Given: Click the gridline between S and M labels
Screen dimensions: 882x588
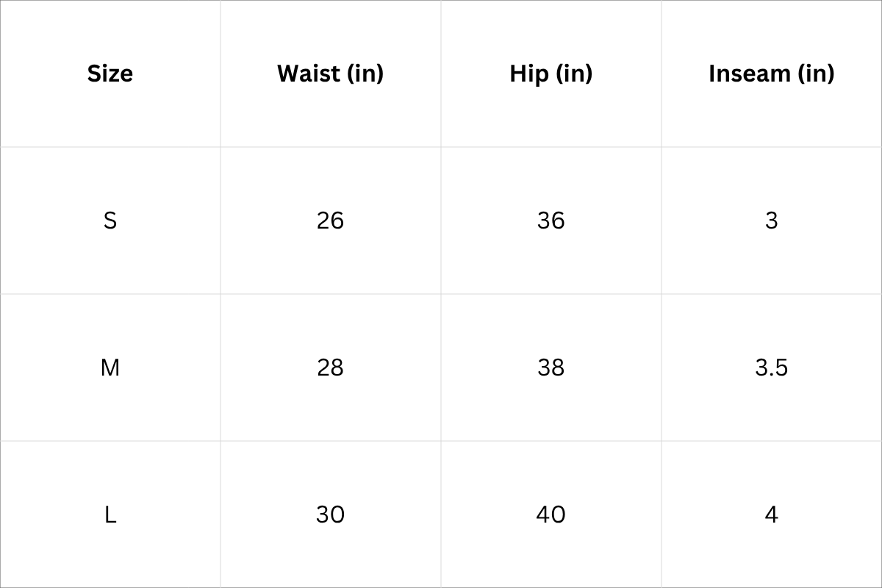Looking at the screenshot, I should click(x=110, y=294).
